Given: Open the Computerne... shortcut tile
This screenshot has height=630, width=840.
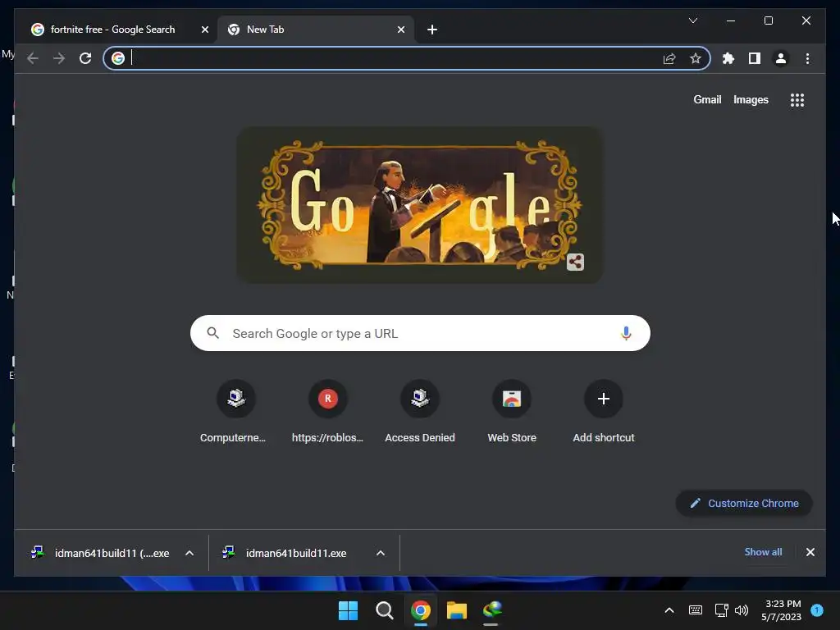Looking at the screenshot, I should coord(235,412).
